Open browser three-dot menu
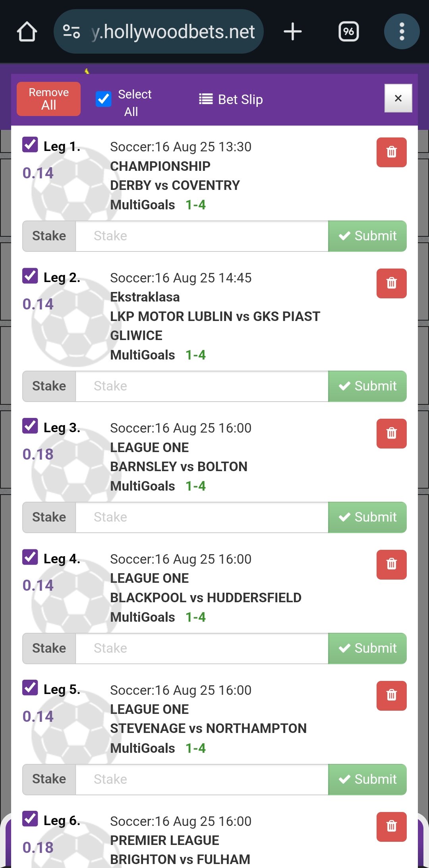This screenshot has height=868, width=429. (402, 32)
